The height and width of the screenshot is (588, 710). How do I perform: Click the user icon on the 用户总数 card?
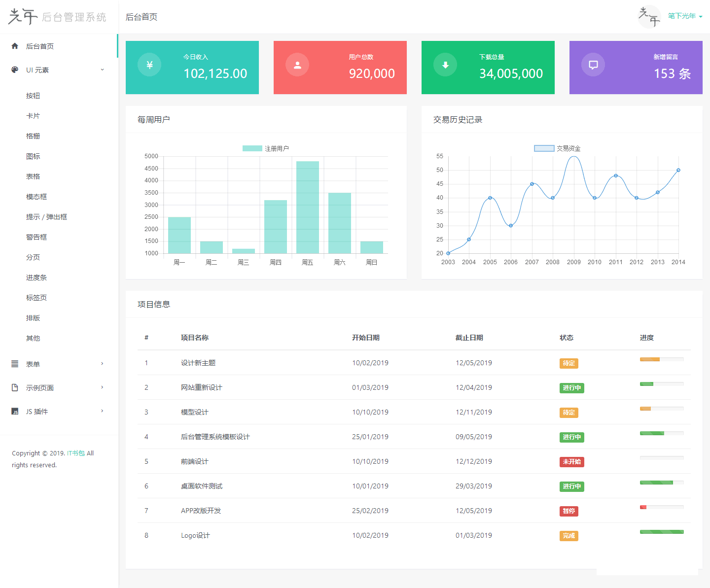[297, 64]
